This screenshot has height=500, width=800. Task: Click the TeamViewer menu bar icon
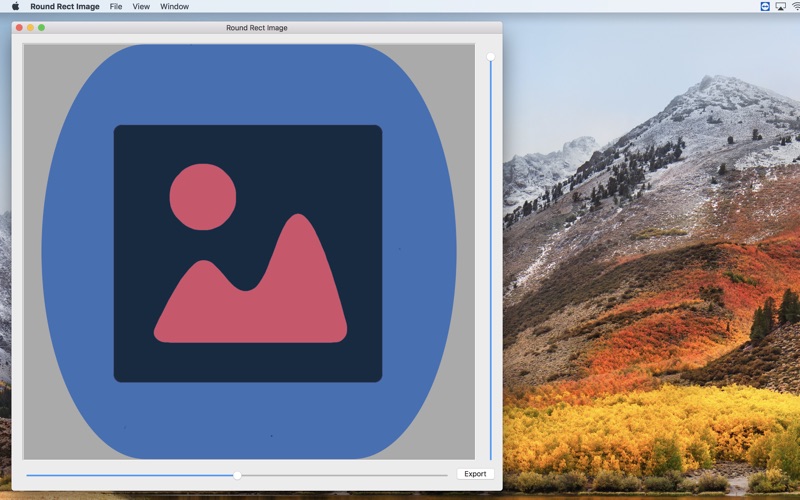[765, 6]
